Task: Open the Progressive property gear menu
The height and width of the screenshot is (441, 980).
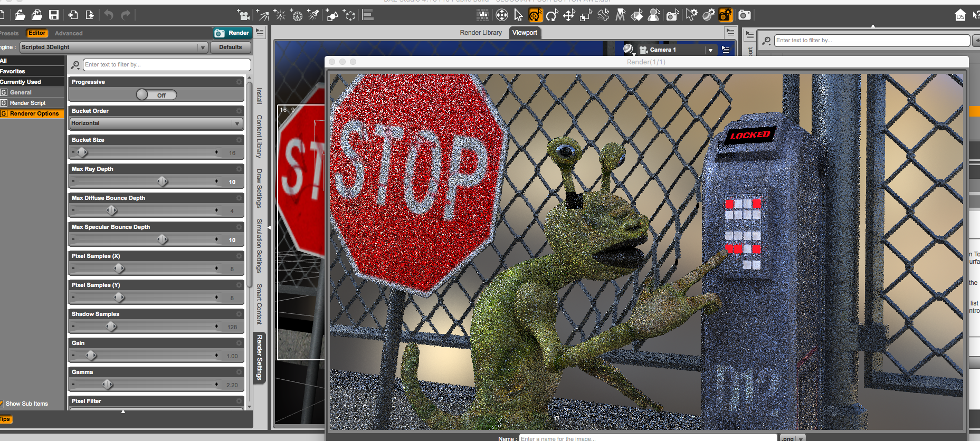Action: coord(239,82)
